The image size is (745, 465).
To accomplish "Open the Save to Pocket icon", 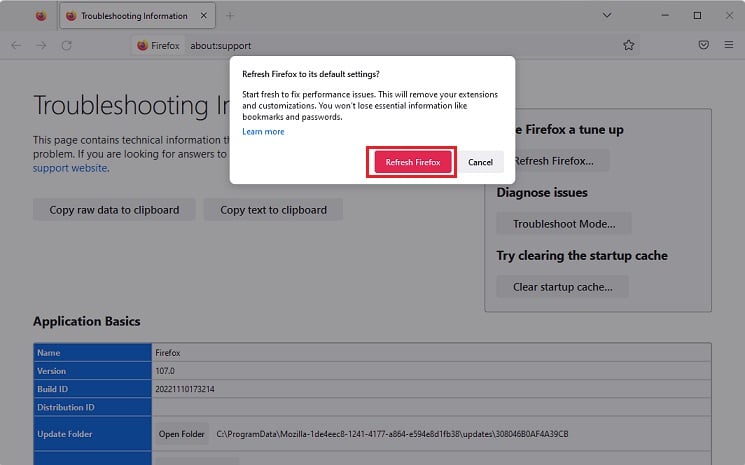I will click(704, 45).
